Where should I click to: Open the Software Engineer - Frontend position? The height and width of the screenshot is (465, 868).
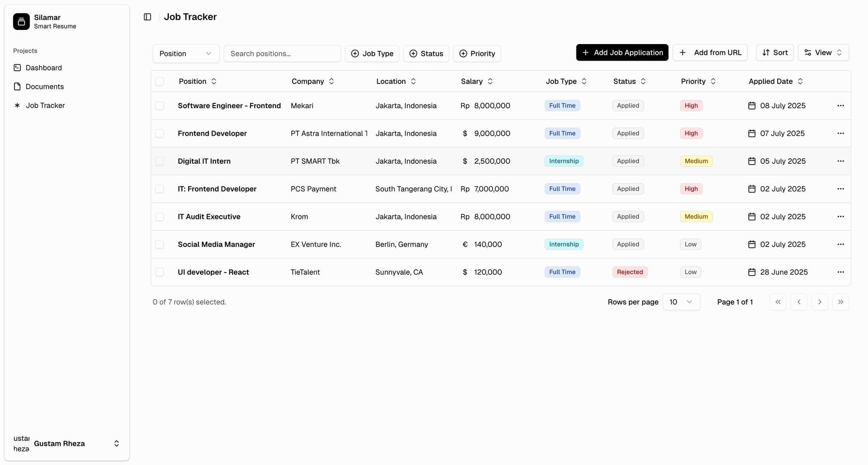tap(229, 106)
